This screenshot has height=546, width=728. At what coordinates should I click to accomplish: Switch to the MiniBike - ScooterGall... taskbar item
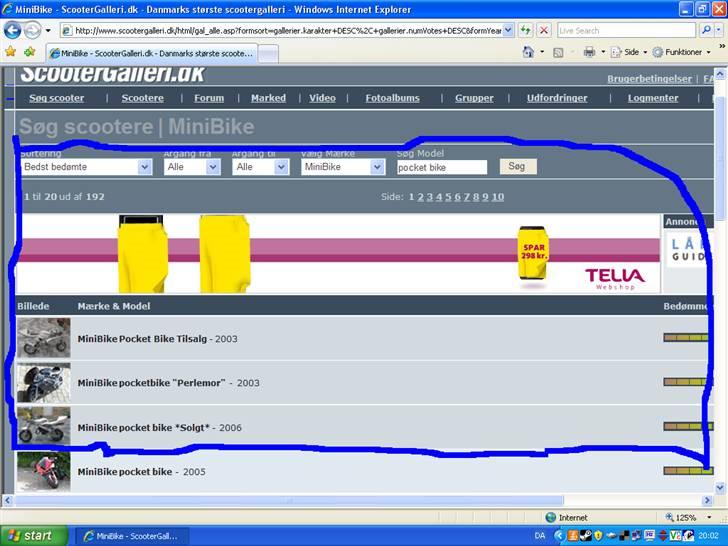click(x=131, y=536)
